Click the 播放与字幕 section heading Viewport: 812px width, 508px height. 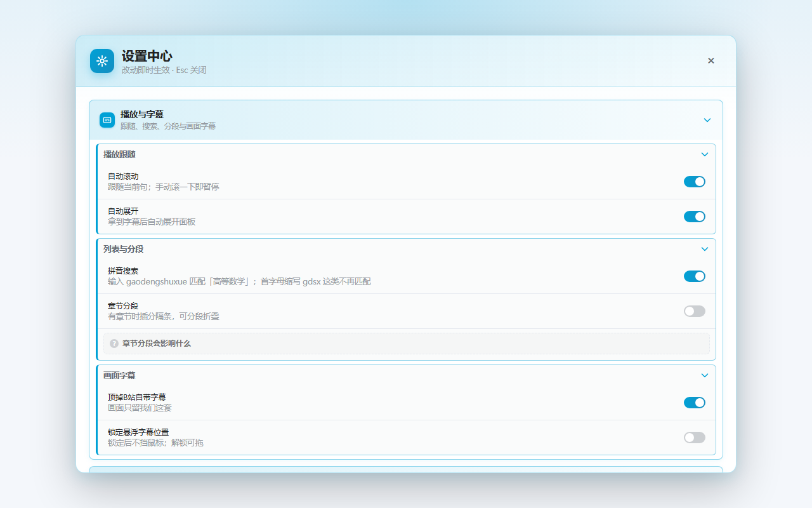pos(142,114)
